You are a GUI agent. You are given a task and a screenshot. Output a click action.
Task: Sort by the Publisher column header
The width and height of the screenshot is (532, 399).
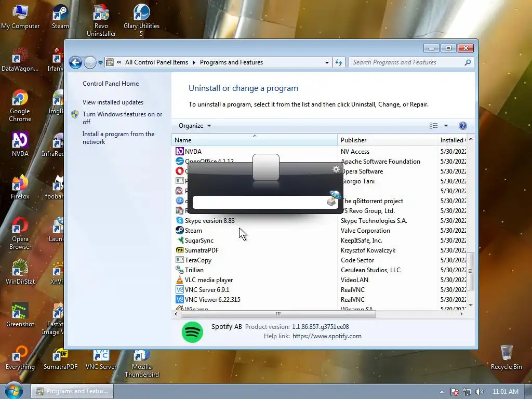tap(387, 140)
